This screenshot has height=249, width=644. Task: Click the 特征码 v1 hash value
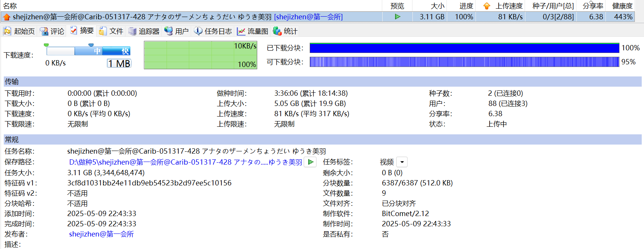(149, 183)
